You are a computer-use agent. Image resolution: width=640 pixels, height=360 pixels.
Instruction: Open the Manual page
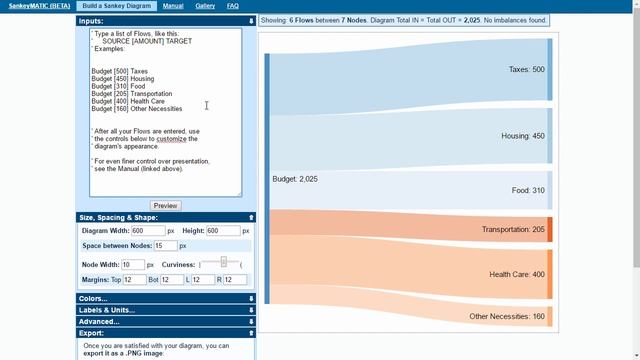tap(173, 6)
